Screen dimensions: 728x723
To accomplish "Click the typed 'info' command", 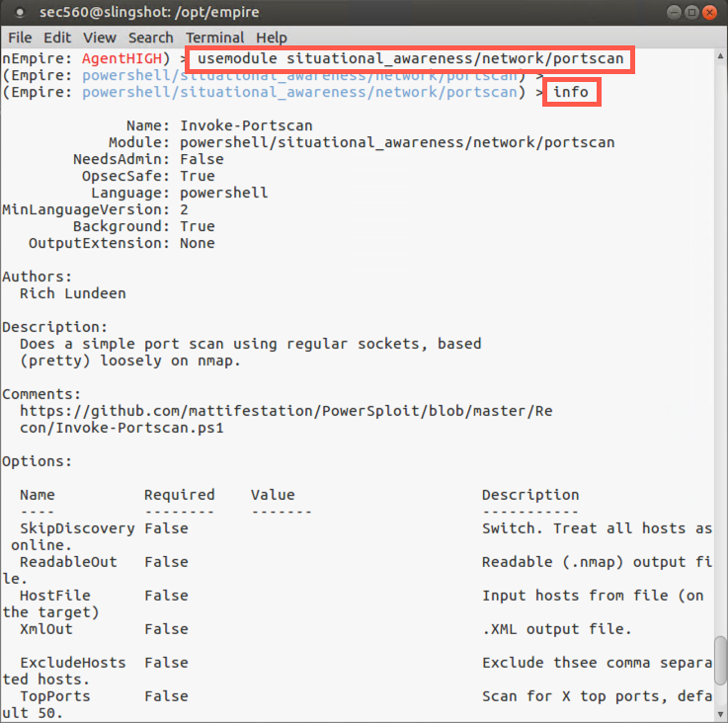I will [x=571, y=92].
